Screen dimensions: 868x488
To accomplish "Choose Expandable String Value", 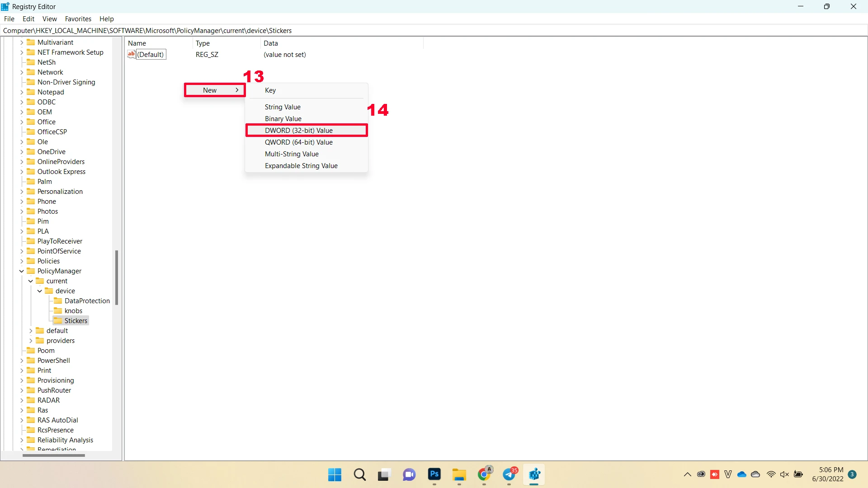I will click(307, 165).
